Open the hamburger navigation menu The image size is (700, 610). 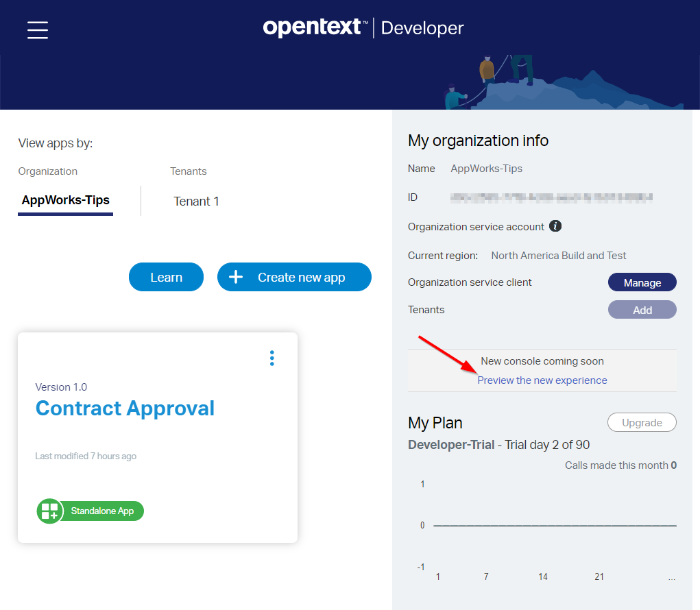click(38, 30)
